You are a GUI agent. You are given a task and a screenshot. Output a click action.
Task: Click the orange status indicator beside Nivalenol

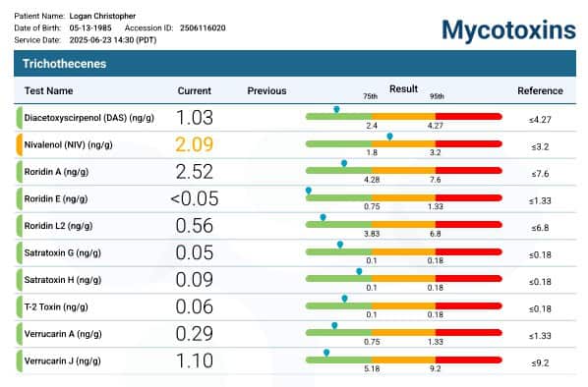(x=19, y=144)
